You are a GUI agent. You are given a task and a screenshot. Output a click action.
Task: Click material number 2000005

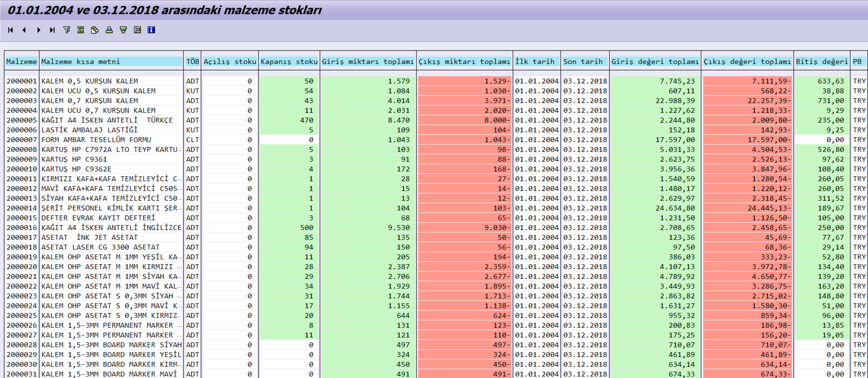[x=22, y=120]
